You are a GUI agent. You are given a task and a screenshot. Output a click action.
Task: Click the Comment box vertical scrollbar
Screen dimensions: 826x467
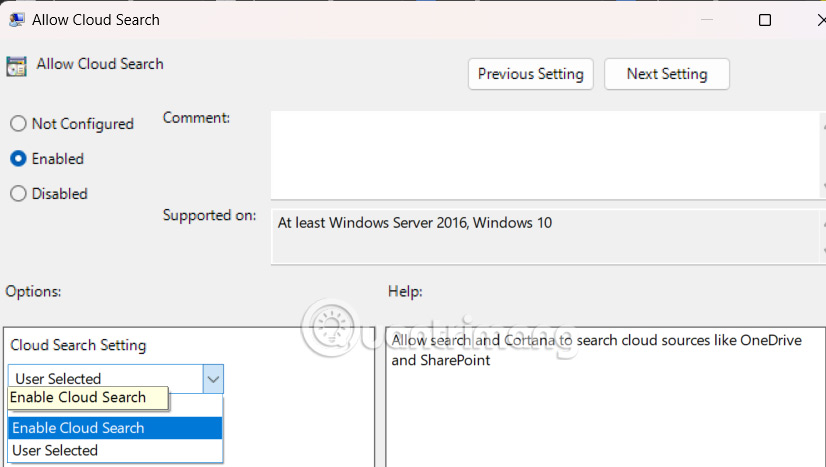822,154
